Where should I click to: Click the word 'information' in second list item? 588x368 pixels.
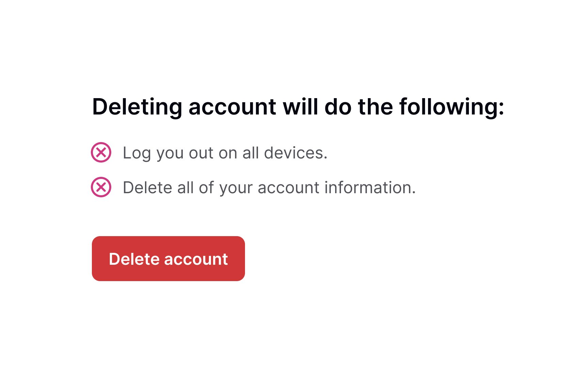pos(370,188)
